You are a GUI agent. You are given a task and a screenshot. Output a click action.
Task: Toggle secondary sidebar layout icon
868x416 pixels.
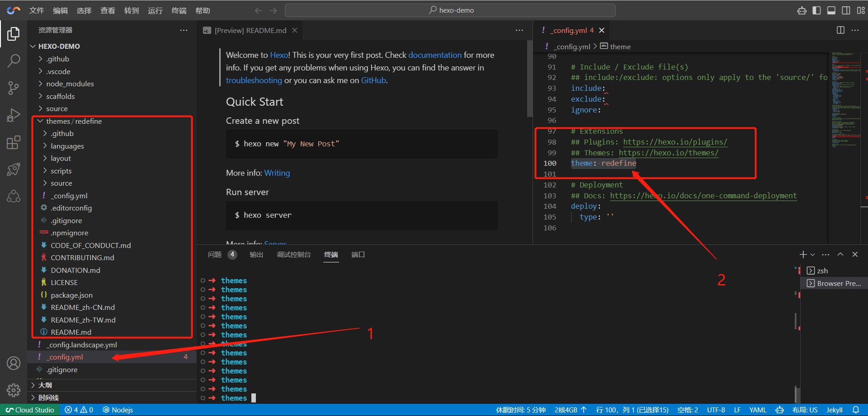point(846,10)
